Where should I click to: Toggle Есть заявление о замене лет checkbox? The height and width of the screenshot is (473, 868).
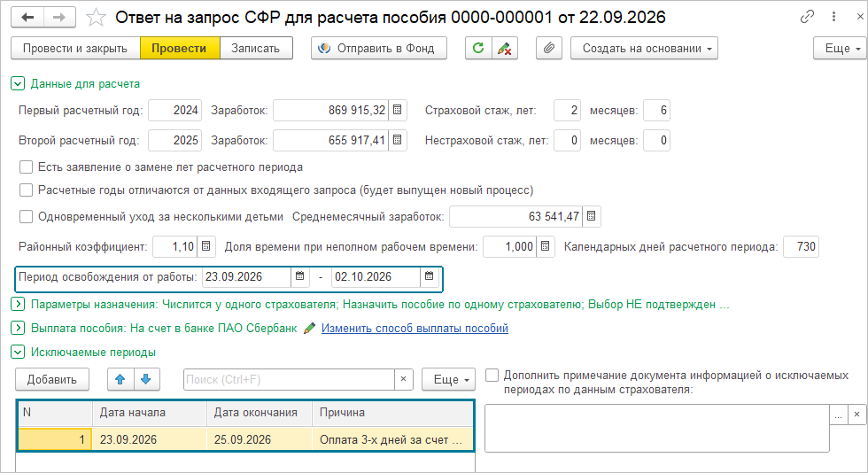(26, 167)
